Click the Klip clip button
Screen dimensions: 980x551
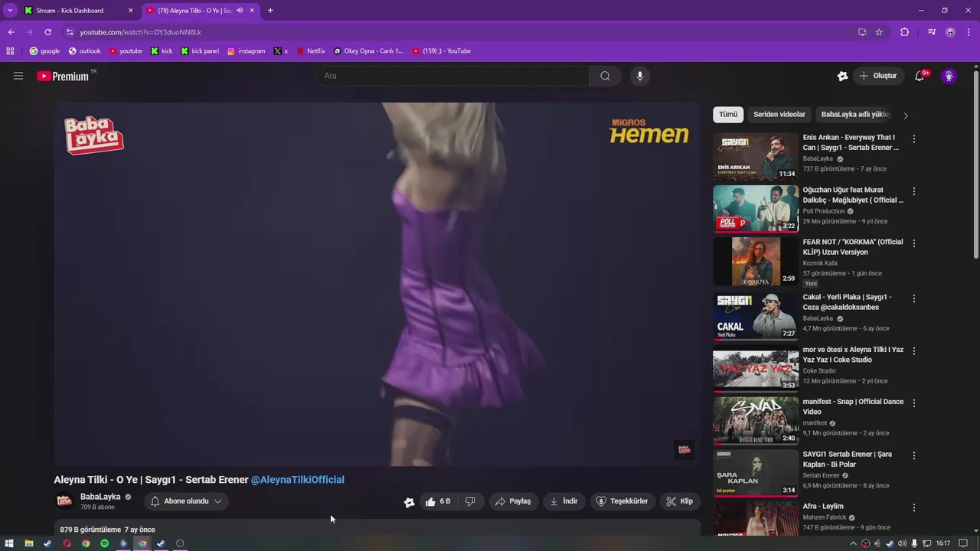[680, 502]
